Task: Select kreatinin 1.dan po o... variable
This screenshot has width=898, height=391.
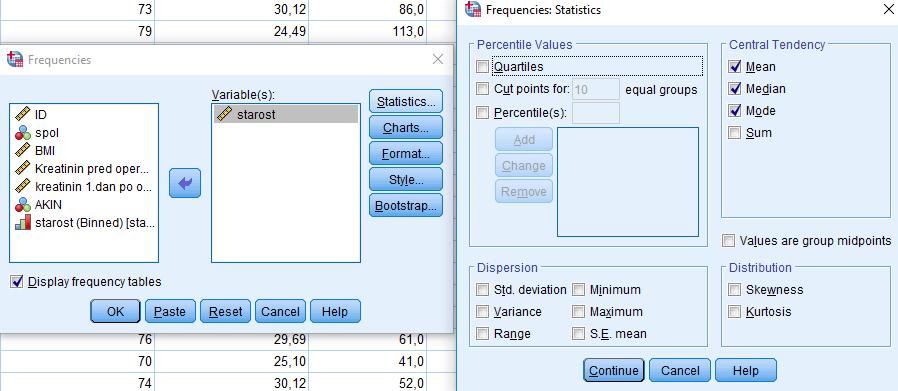Action: (x=84, y=187)
